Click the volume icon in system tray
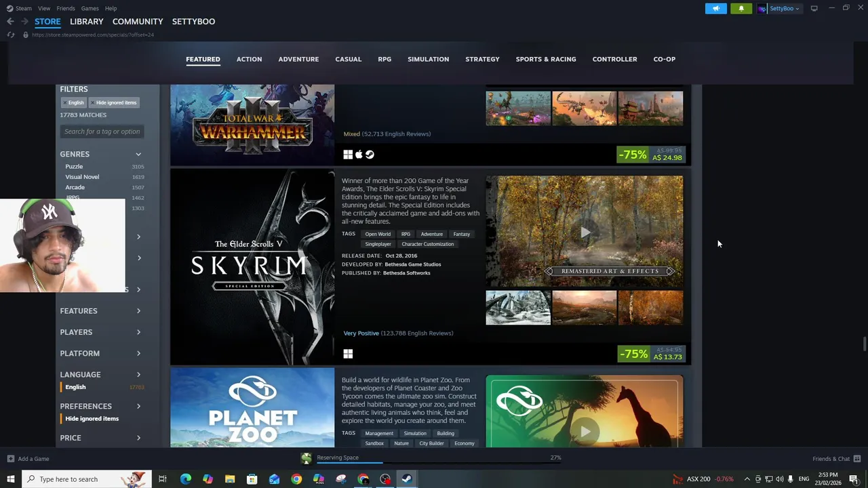 (x=779, y=479)
